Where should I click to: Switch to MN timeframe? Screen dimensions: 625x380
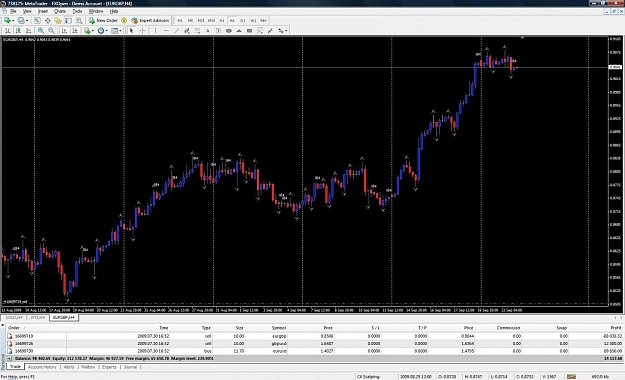click(263, 20)
